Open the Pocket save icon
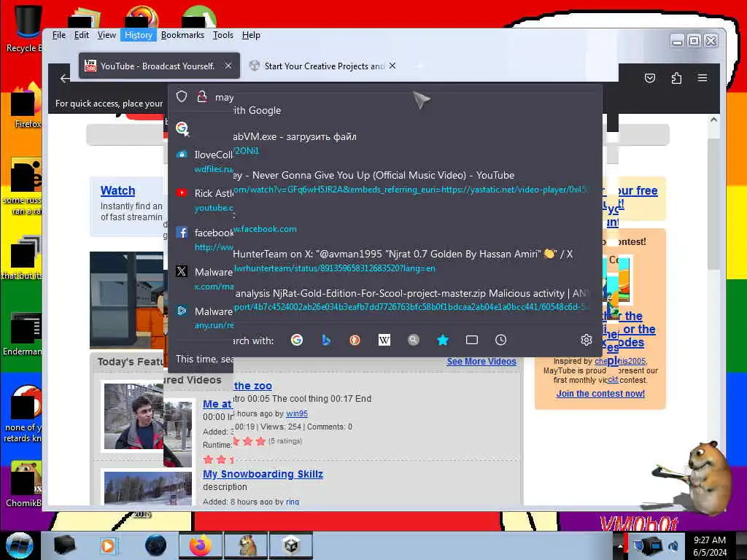 [650, 78]
